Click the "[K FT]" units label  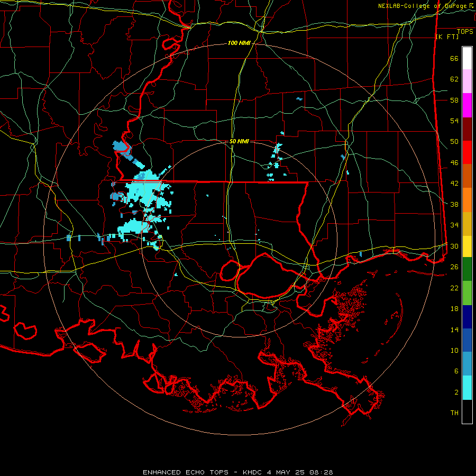coord(447,37)
